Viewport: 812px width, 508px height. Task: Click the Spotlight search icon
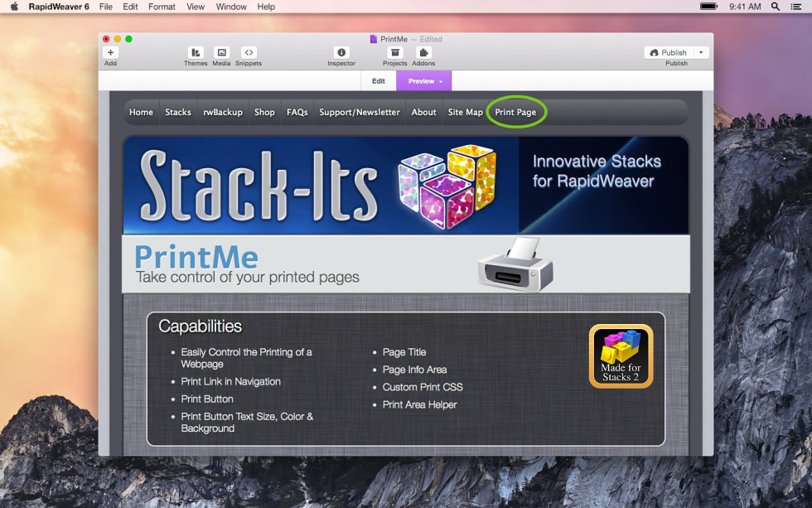(776, 7)
